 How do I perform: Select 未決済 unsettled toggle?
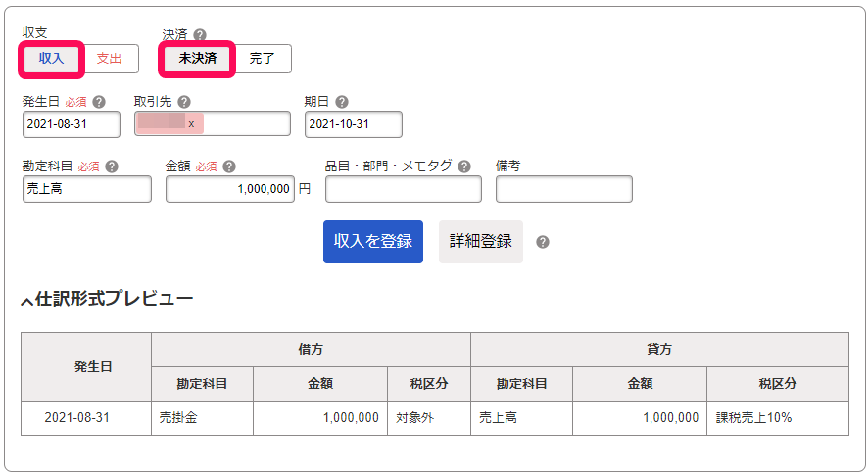coord(198,58)
